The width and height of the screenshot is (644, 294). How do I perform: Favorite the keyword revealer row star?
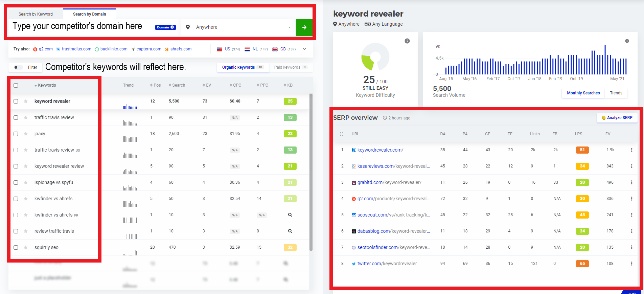coord(26,101)
